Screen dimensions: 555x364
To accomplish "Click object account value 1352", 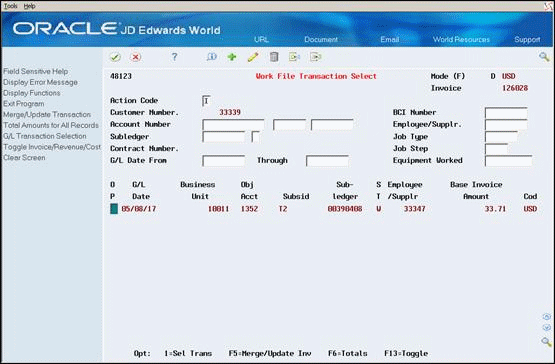I will click(x=249, y=209).
